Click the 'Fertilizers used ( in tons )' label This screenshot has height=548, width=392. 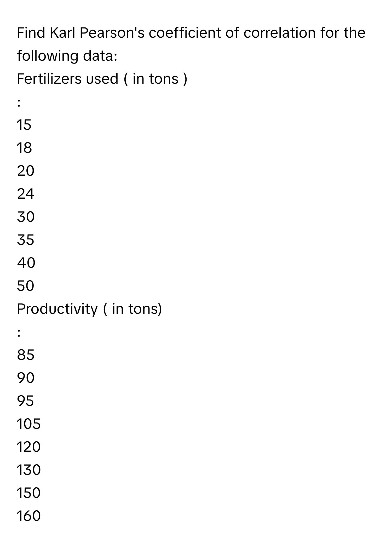[x=102, y=79]
